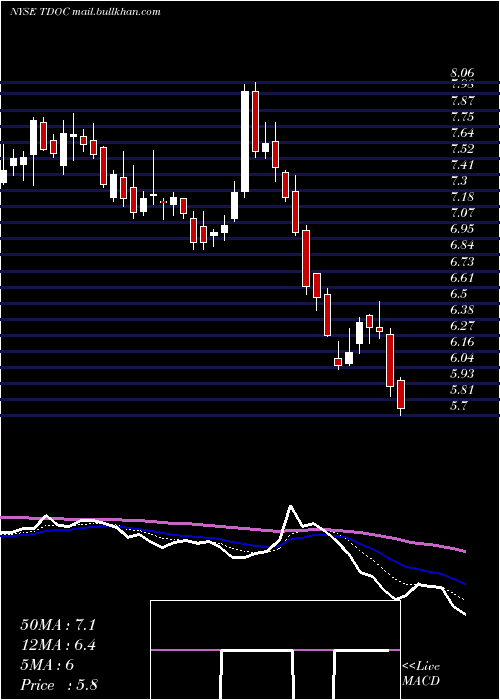The height and width of the screenshot is (700, 500).
Task: Select the 6.27 price axis label
Action: [x=462, y=325]
